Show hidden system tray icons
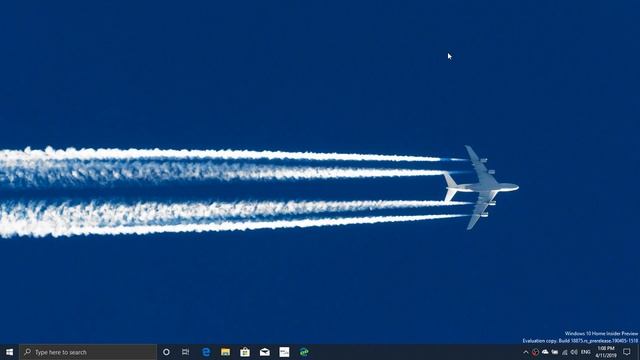 526,352
